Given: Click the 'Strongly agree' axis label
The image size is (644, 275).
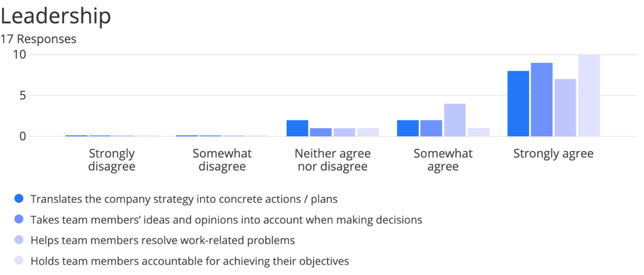Looking at the screenshot, I should (x=553, y=154).
